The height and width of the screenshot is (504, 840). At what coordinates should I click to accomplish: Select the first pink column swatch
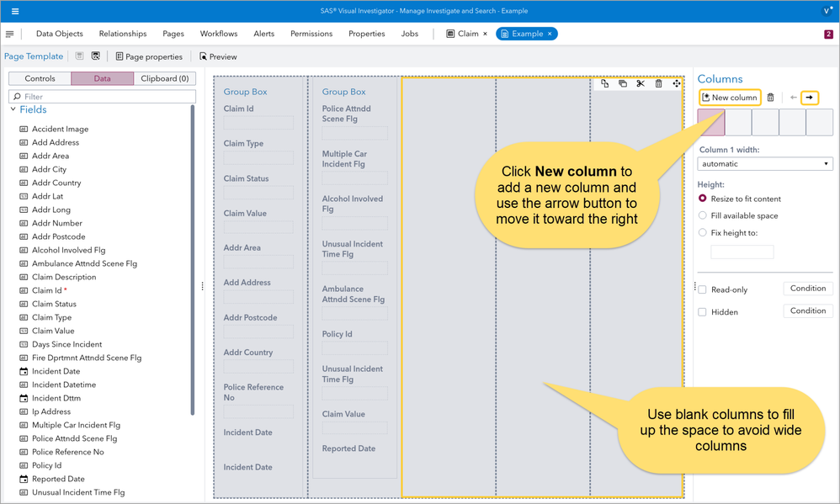[711, 122]
